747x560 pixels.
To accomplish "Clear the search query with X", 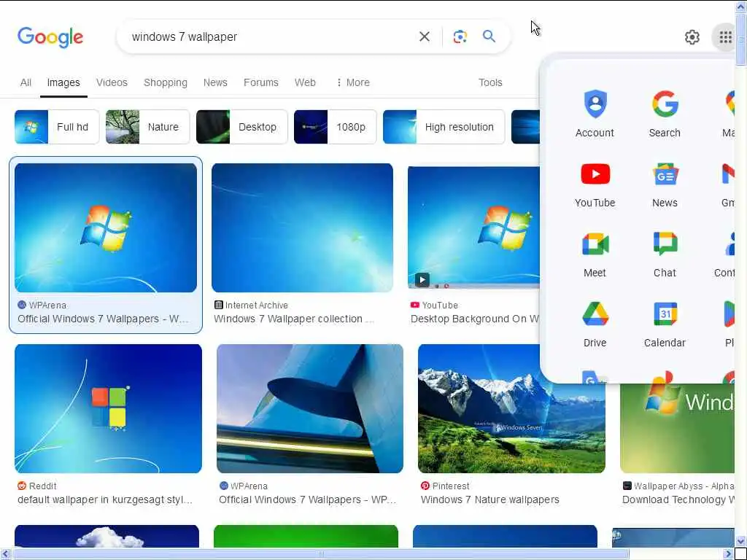I will [x=424, y=36].
